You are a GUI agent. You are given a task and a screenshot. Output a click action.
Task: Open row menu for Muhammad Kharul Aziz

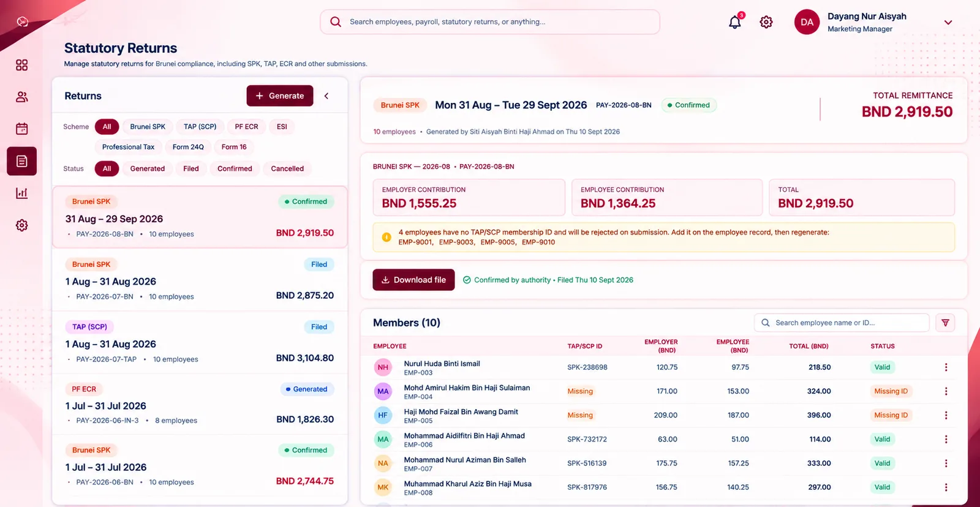[x=946, y=487]
